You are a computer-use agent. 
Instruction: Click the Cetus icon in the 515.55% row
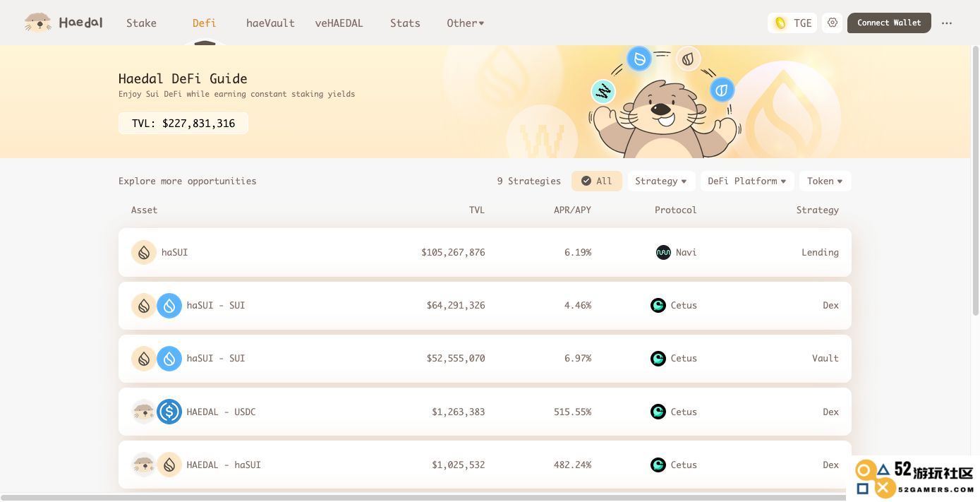point(658,412)
